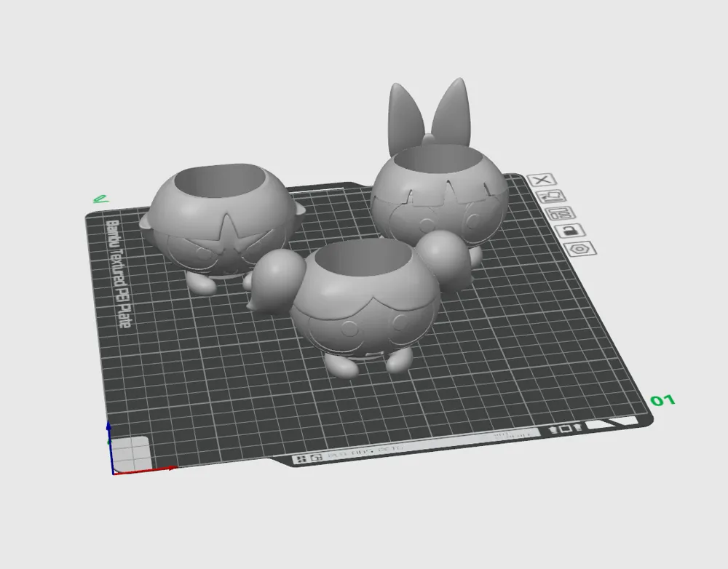
Task: Open plate settings via the hexagon nut icon
Action: click(x=580, y=249)
